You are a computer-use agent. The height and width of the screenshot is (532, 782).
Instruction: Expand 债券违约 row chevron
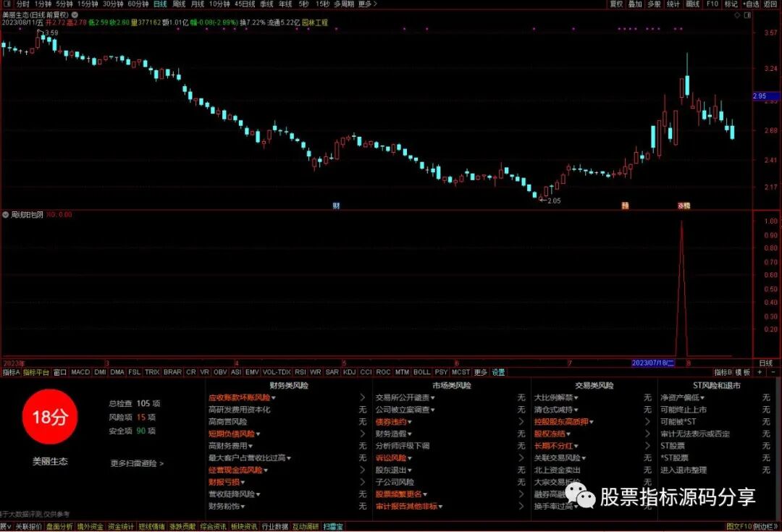click(x=521, y=422)
